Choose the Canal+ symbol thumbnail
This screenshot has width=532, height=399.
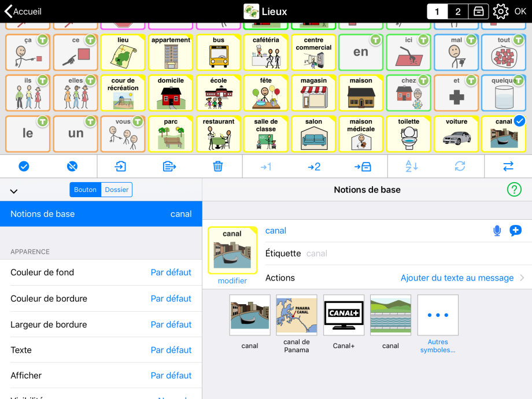click(x=343, y=315)
